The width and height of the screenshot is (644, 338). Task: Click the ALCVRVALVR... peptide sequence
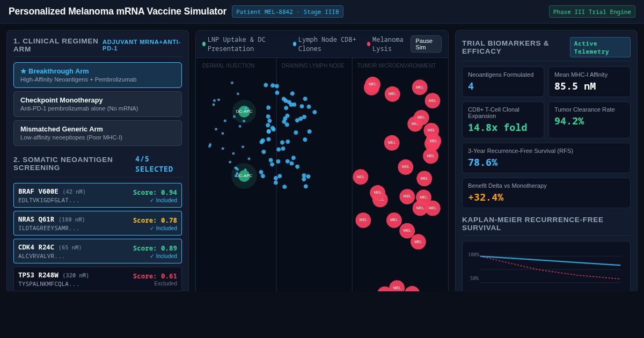[x=41, y=256]
